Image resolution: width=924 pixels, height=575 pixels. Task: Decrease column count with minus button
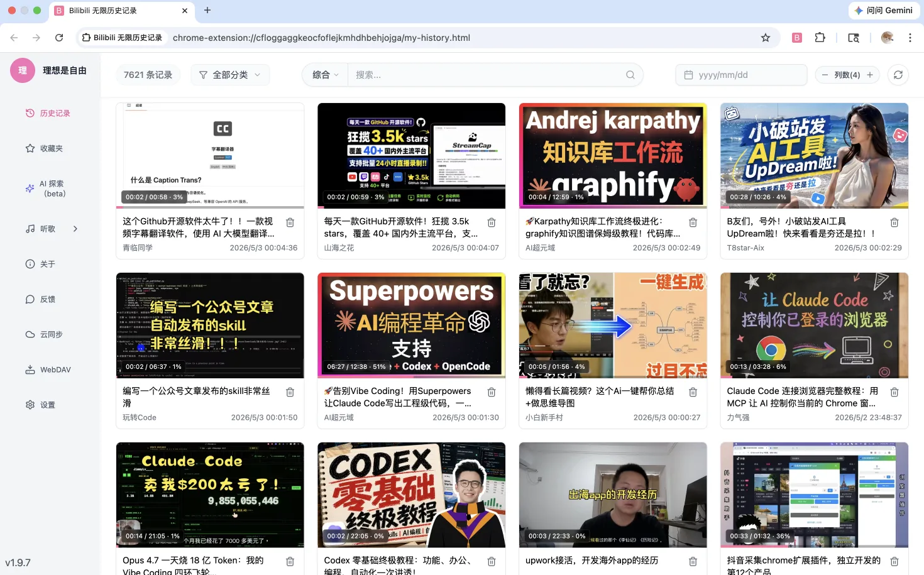(x=825, y=75)
